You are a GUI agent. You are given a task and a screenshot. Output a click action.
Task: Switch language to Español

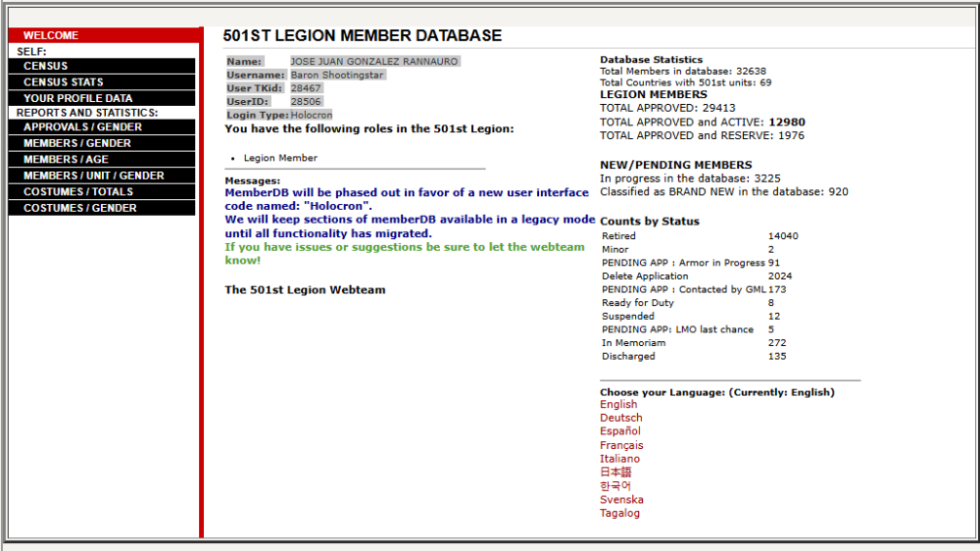pyautogui.click(x=620, y=431)
